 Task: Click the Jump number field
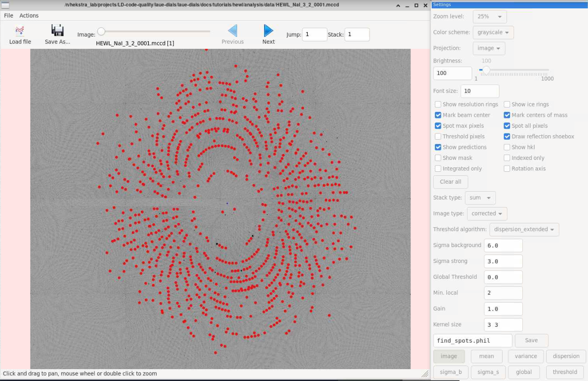(314, 34)
